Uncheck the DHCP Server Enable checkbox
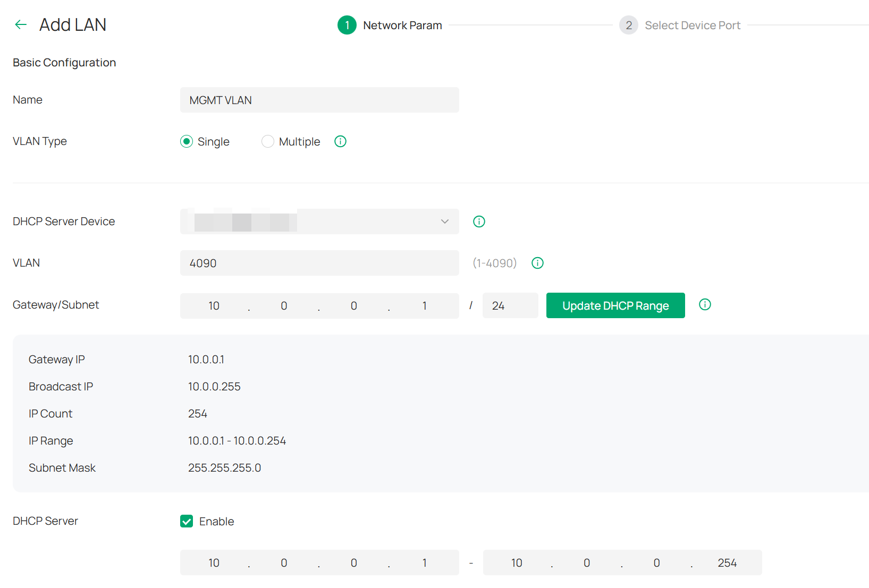This screenshot has width=869, height=588. [x=187, y=521]
